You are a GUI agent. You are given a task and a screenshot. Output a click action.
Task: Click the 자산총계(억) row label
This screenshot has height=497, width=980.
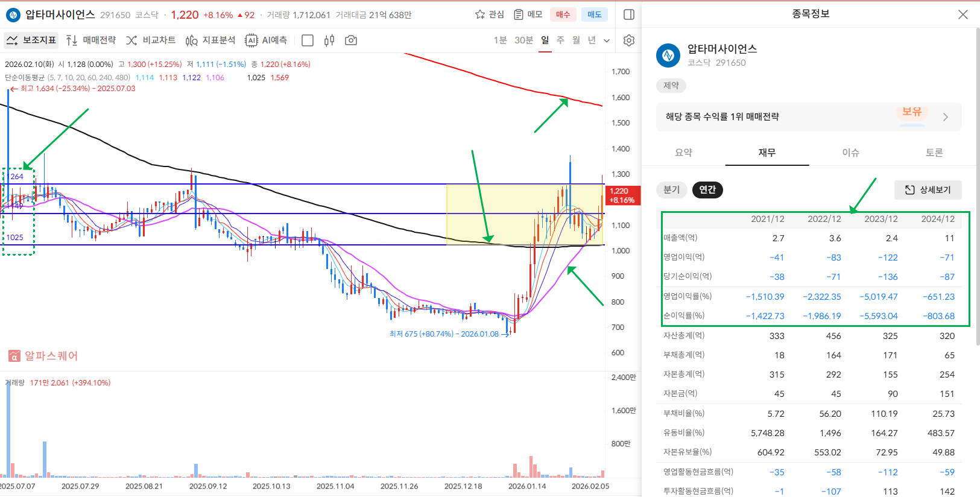(684, 335)
